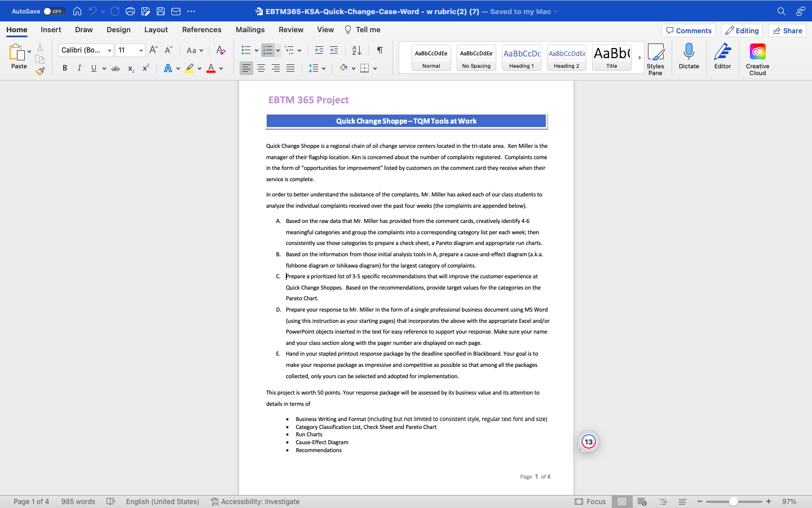Increase paragraph indent
812x508 pixels.
tap(334, 50)
